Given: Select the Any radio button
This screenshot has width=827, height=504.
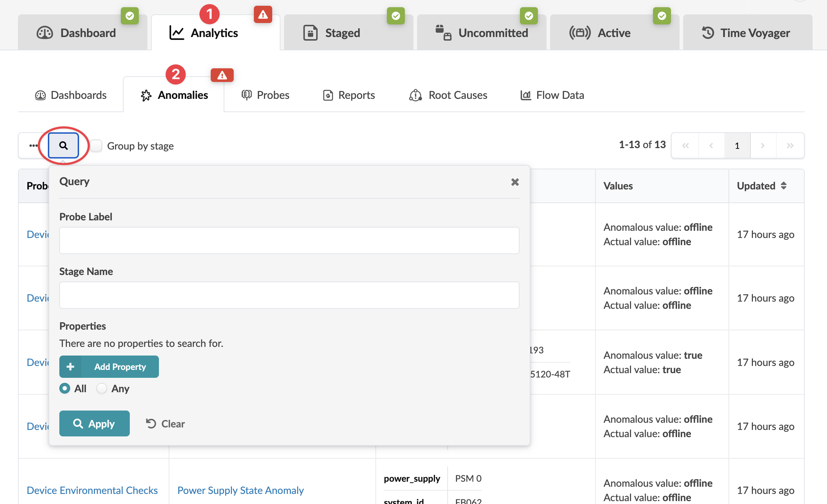Looking at the screenshot, I should [102, 389].
